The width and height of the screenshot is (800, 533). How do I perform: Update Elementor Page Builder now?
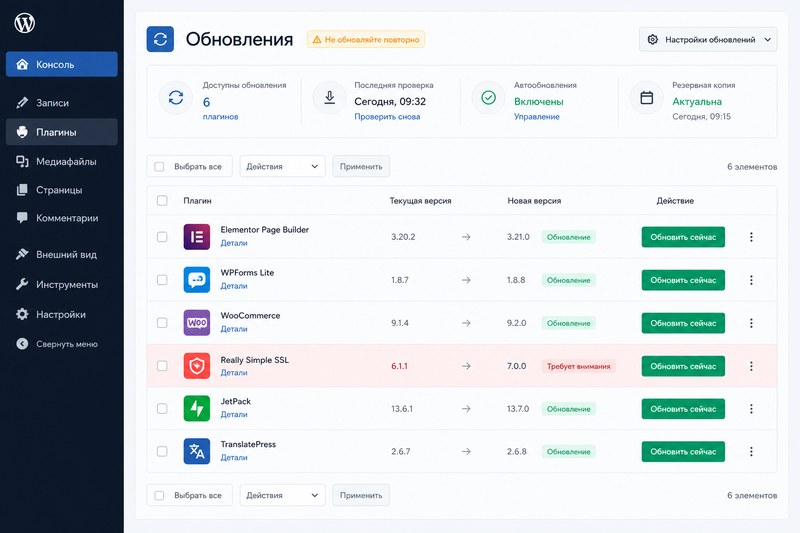pos(683,237)
